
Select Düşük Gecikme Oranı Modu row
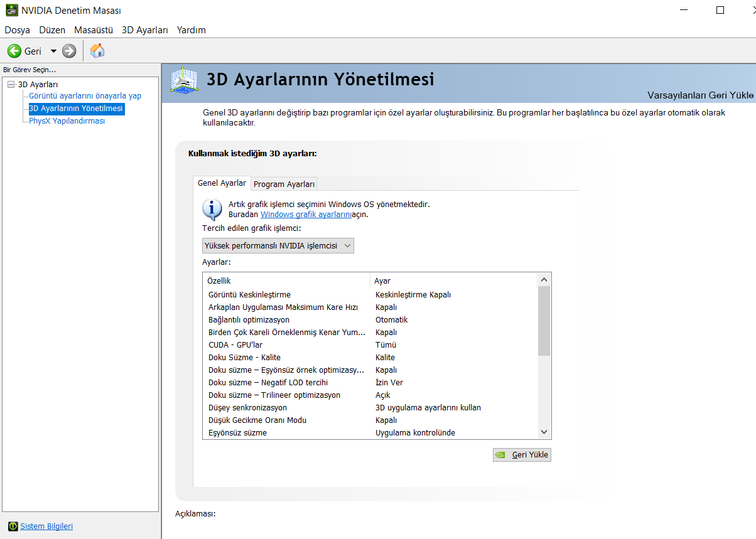pyautogui.click(x=370, y=420)
